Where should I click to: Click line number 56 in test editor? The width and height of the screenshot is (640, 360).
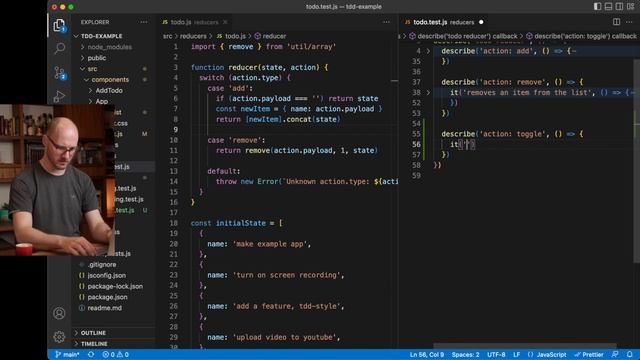(x=416, y=144)
